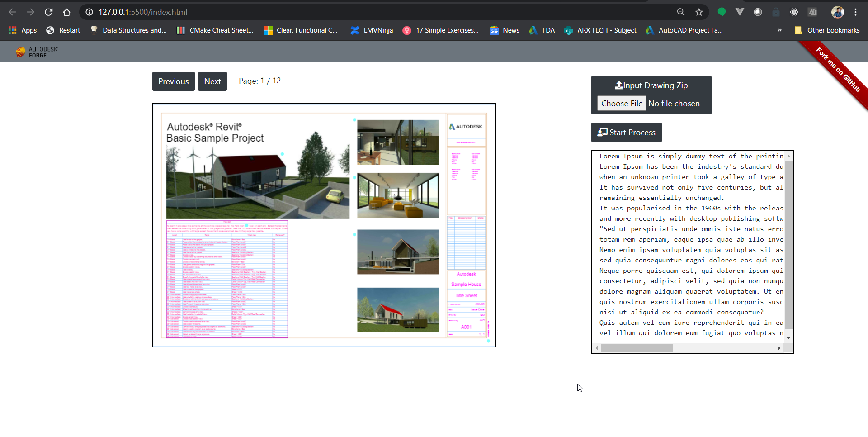Click the horizontal scrollbar thumb
This screenshot has height=437, width=868.
click(x=637, y=348)
